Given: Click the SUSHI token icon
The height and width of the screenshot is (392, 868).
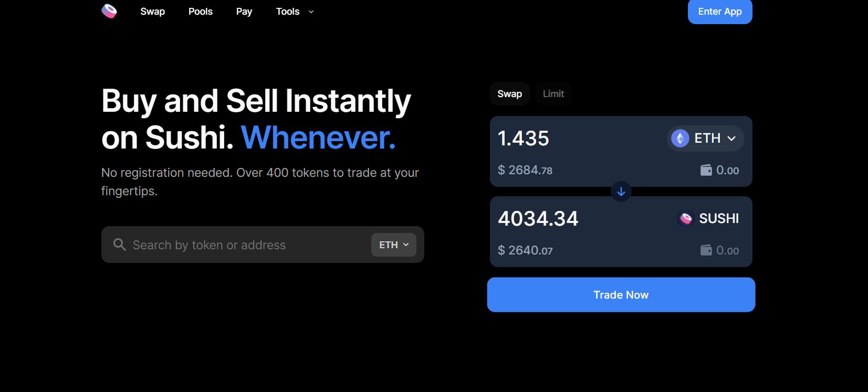Looking at the screenshot, I should (686, 218).
